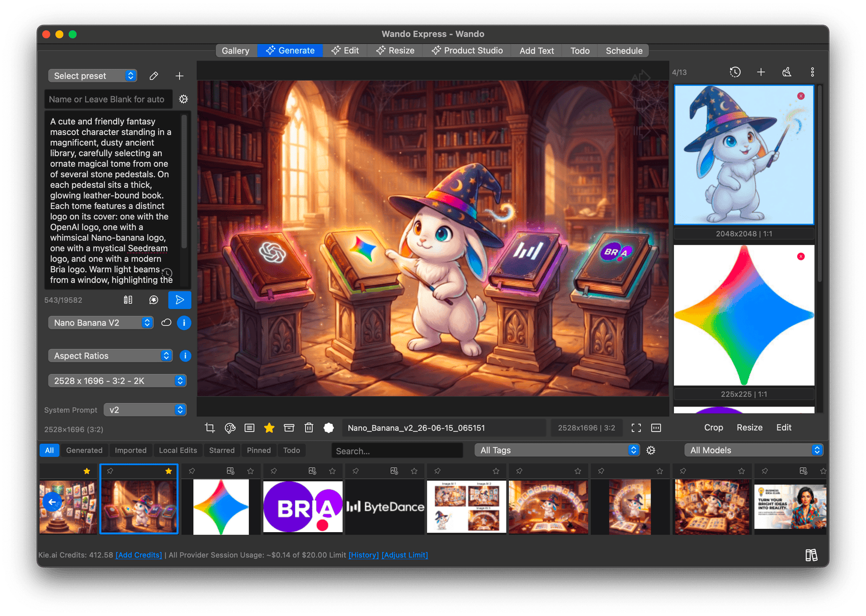Click the Adjust Limit link
866x616 pixels.
405,555
